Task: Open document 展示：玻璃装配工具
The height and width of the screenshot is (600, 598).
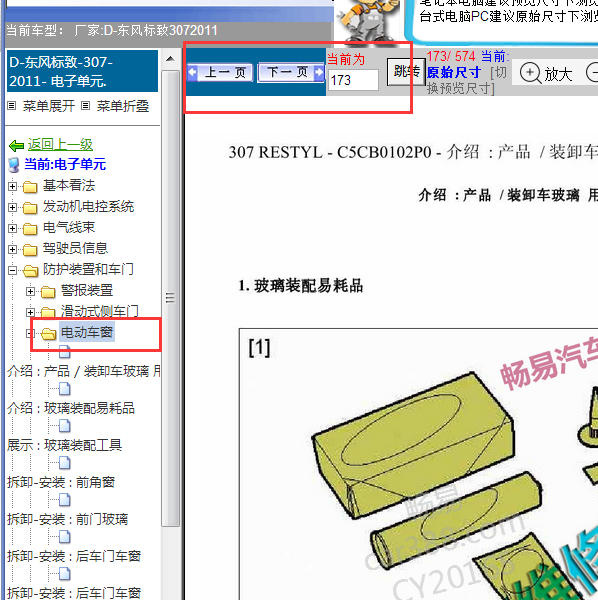Action: pos(64,446)
